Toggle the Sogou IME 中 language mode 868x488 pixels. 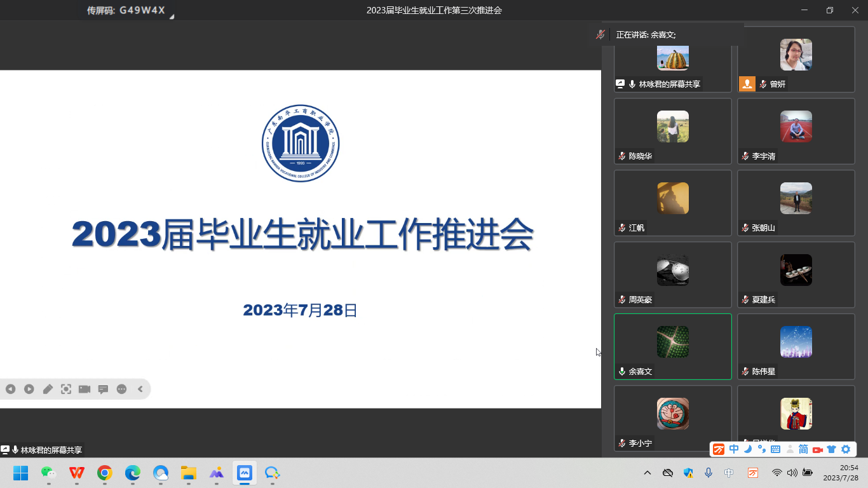pyautogui.click(x=734, y=449)
